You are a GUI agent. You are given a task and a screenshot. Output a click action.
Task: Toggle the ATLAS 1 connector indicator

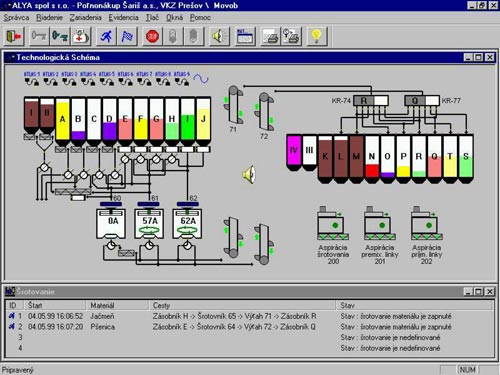pos(32,79)
